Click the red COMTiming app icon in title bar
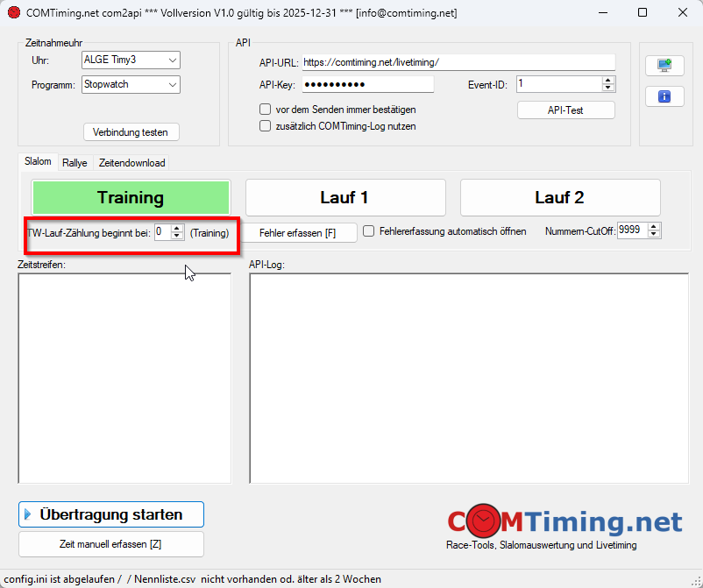The image size is (703, 588). tap(14, 12)
